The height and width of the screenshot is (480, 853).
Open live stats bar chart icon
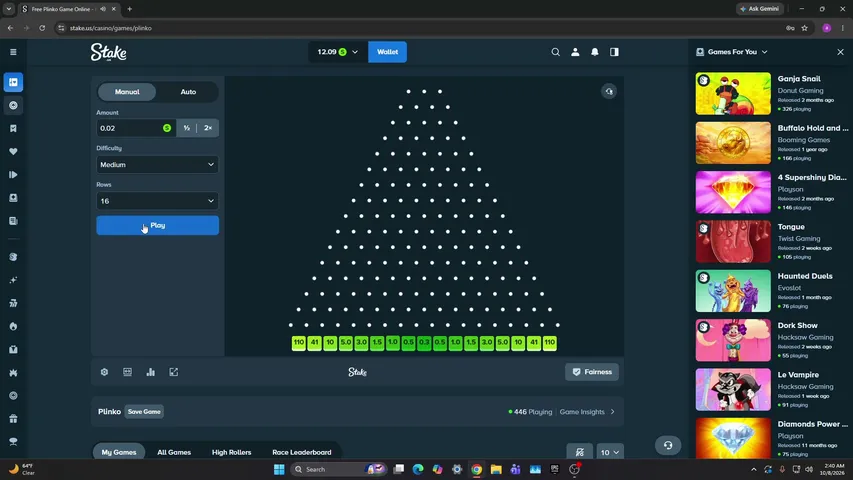coord(151,372)
